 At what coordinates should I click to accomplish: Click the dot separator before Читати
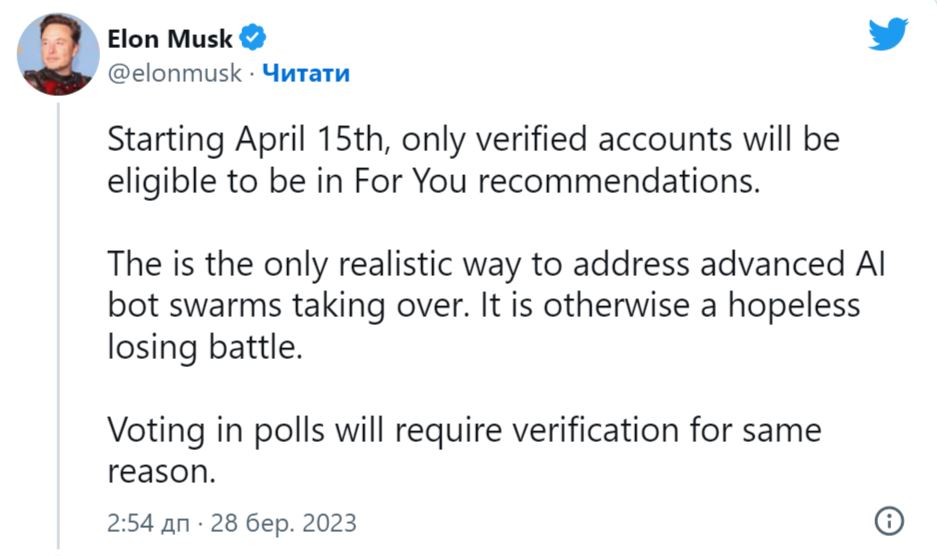(x=252, y=74)
